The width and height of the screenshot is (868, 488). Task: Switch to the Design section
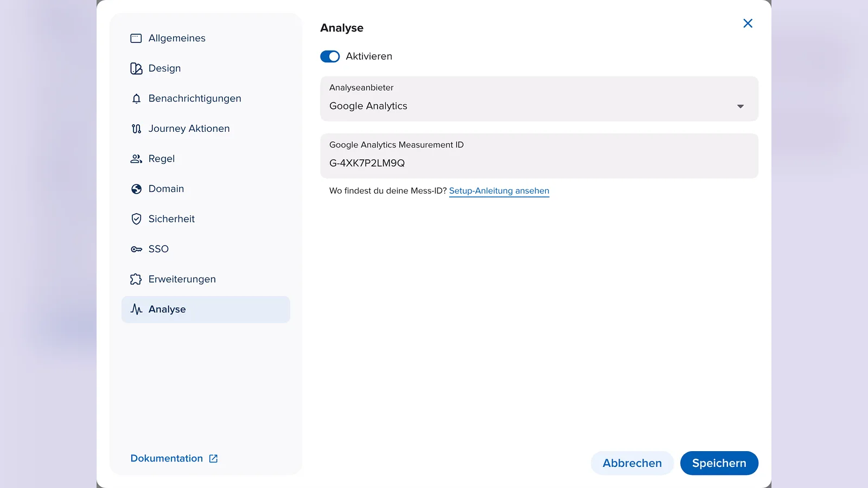[x=206, y=68]
